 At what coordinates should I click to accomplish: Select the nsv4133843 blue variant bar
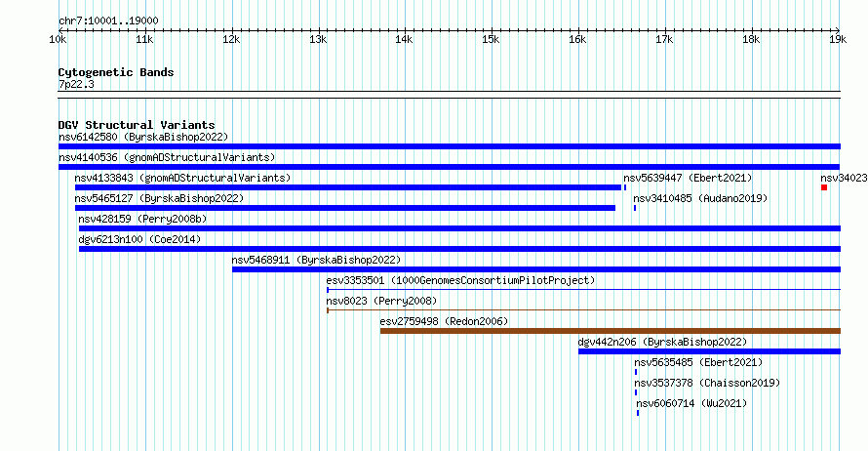[348, 187]
